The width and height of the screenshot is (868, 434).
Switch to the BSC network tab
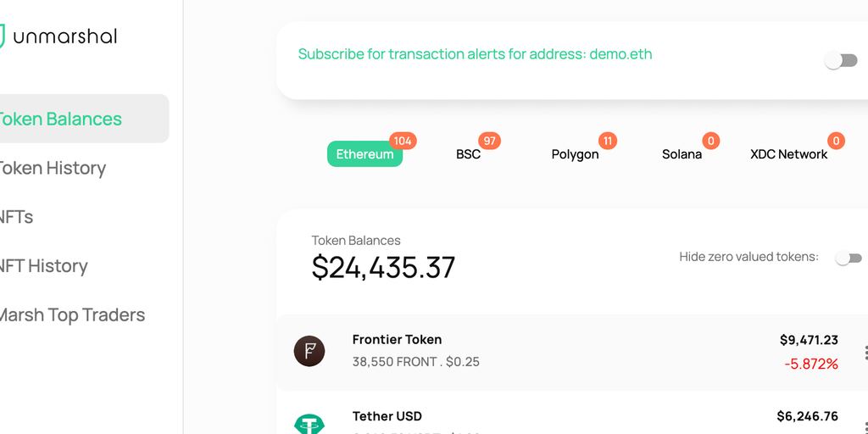tap(468, 154)
